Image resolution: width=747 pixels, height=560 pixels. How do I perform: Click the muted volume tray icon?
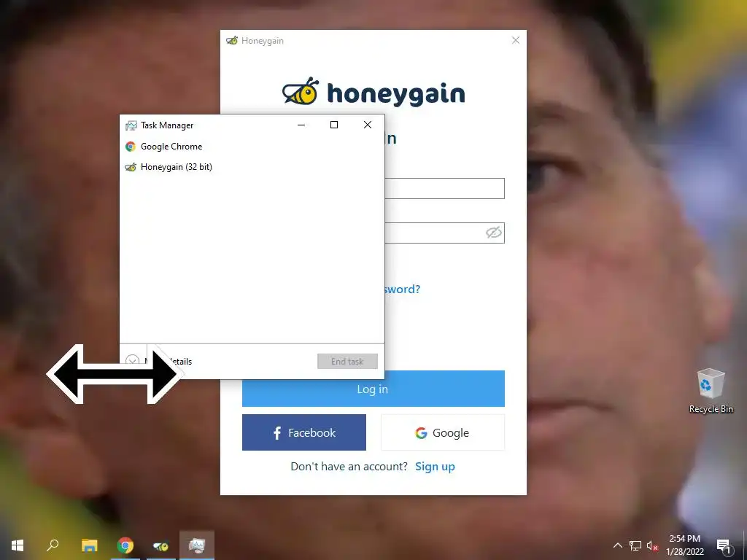(652, 545)
